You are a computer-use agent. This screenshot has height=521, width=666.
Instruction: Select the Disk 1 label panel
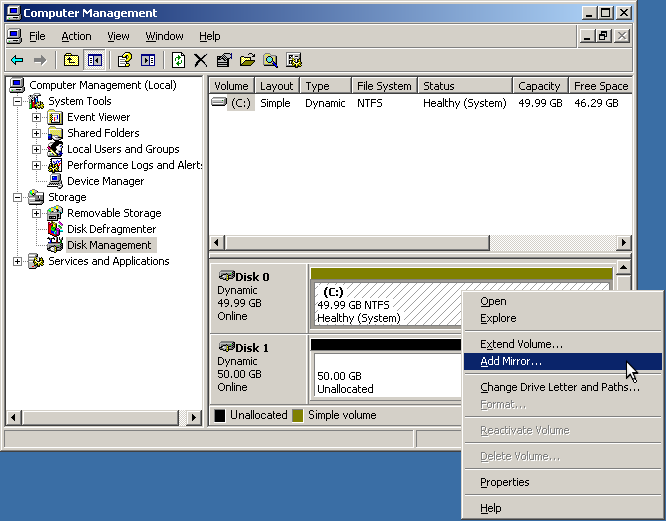pyautogui.click(x=259, y=369)
